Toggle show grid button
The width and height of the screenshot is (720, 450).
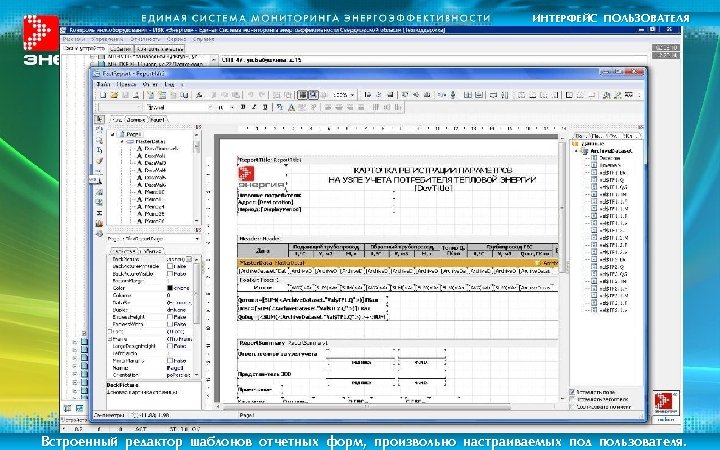click(x=303, y=95)
